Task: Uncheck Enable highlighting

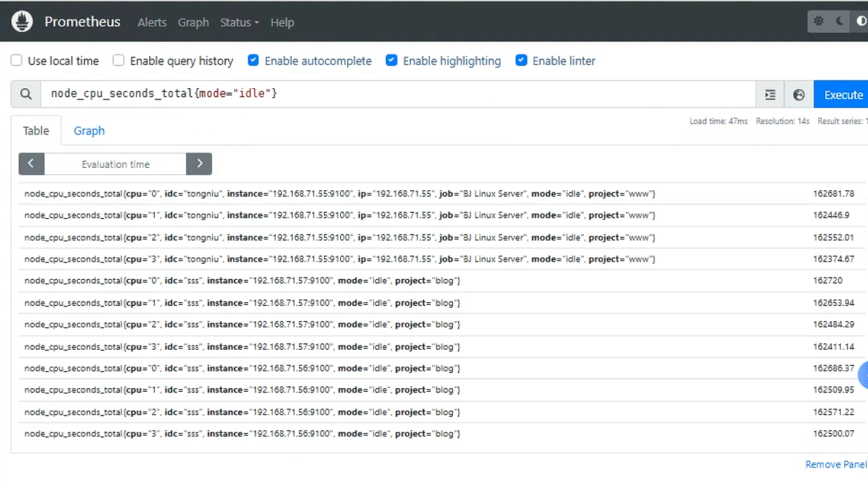Action: coord(392,61)
